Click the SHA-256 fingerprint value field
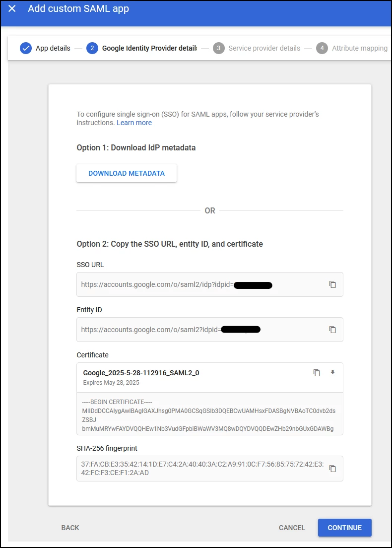Viewport: 392px width, 548px height. (209, 469)
